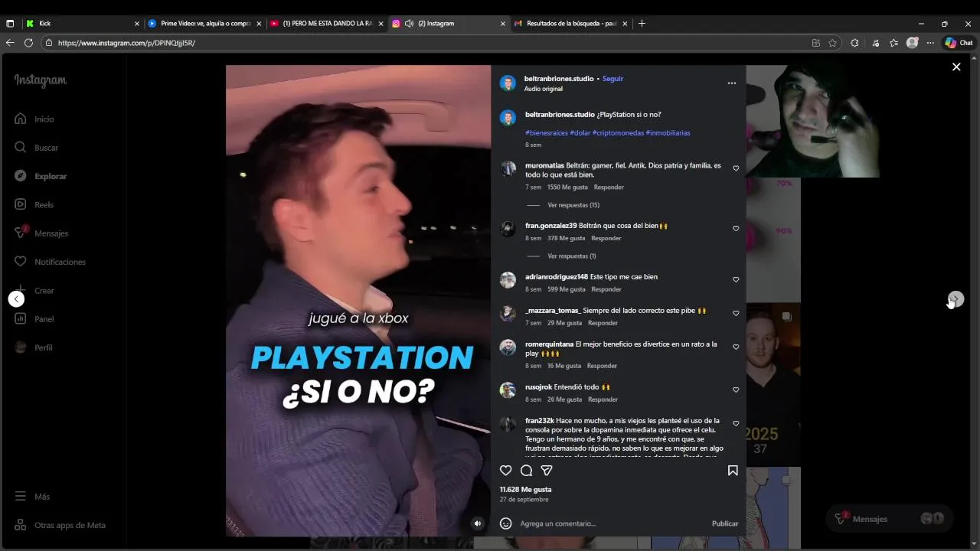
Task: Open browser settings and more menu
Action: coord(930,43)
